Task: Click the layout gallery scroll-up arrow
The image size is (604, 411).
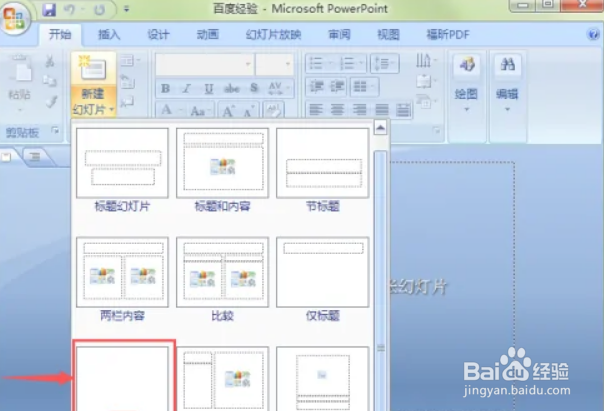Action: (380, 127)
